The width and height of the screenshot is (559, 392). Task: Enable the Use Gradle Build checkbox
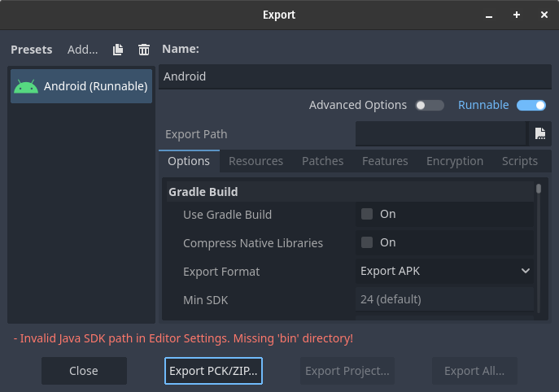[367, 214]
